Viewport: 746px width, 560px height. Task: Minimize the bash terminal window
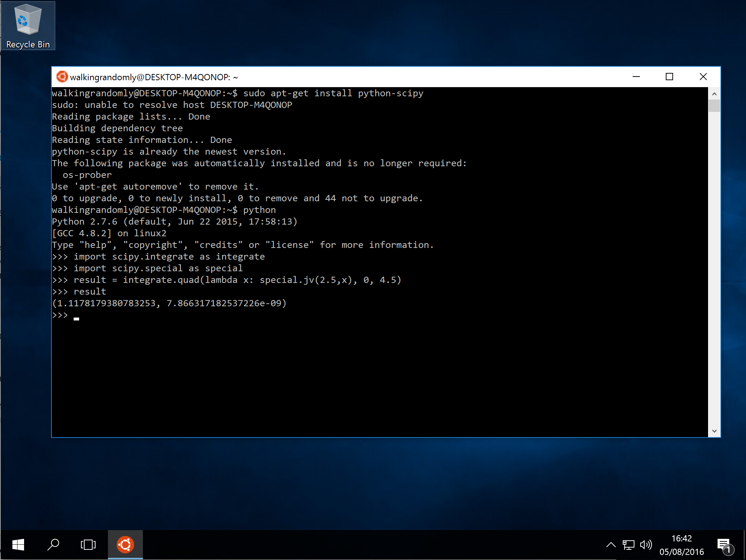click(x=636, y=77)
